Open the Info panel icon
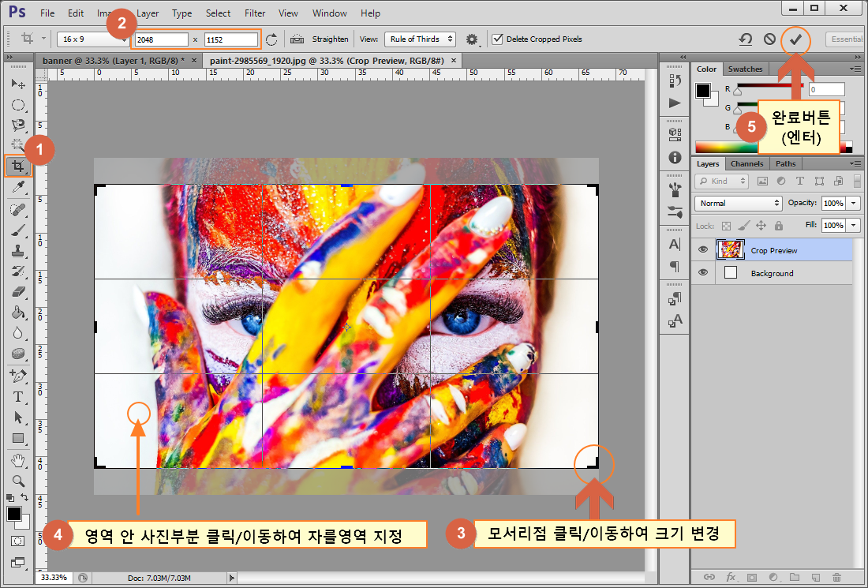This screenshot has width=868, height=588. pos(675,158)
